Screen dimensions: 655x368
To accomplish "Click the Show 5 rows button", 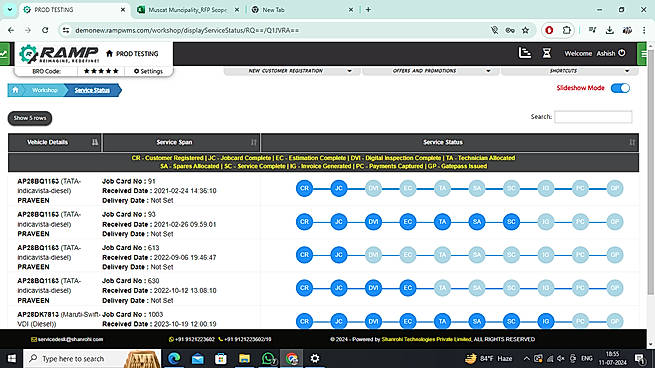I will click(x=30, y=118).
